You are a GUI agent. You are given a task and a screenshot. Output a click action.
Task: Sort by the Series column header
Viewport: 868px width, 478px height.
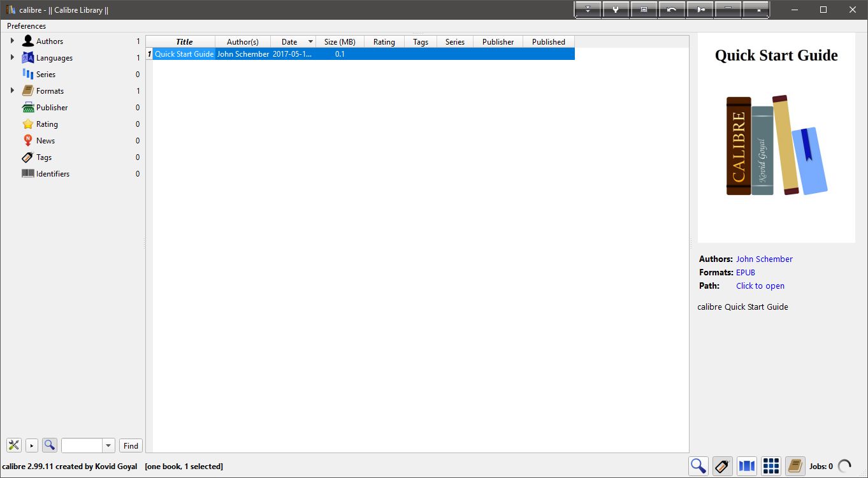point(455,42)
